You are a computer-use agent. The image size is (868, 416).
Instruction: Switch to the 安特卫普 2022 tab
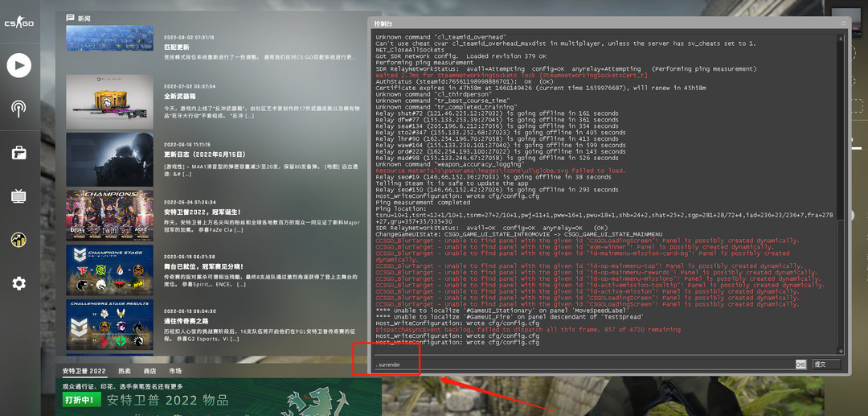(84, 371)
